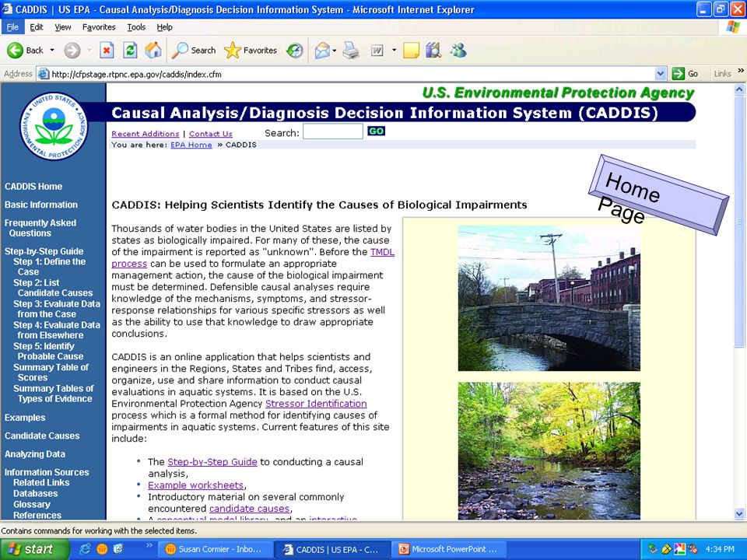This screenshot has height=560, width=747.
Task: Open the Help menu
Action: [x=164, y=27]
